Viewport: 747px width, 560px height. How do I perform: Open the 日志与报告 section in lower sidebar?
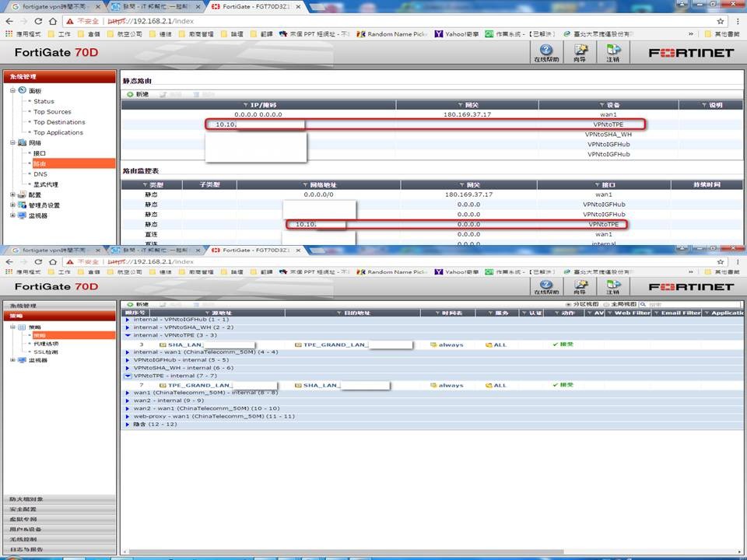pos(60,549)
